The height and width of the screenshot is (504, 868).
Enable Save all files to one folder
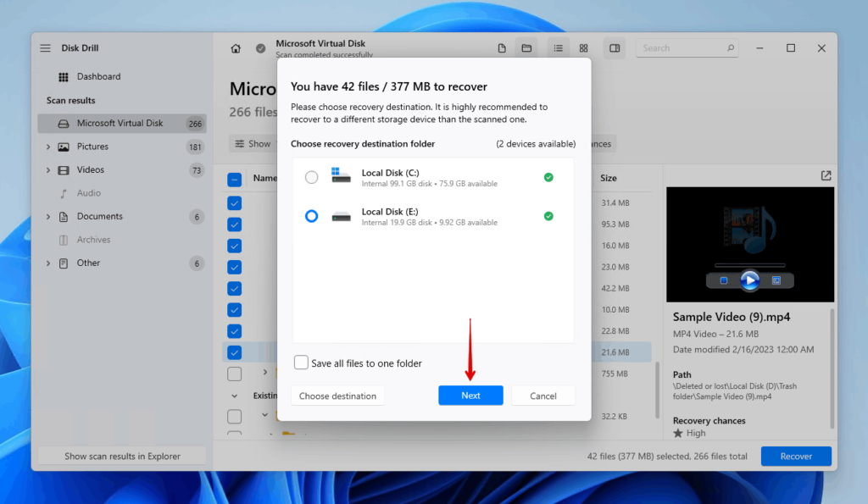click(x=301, y=362)
